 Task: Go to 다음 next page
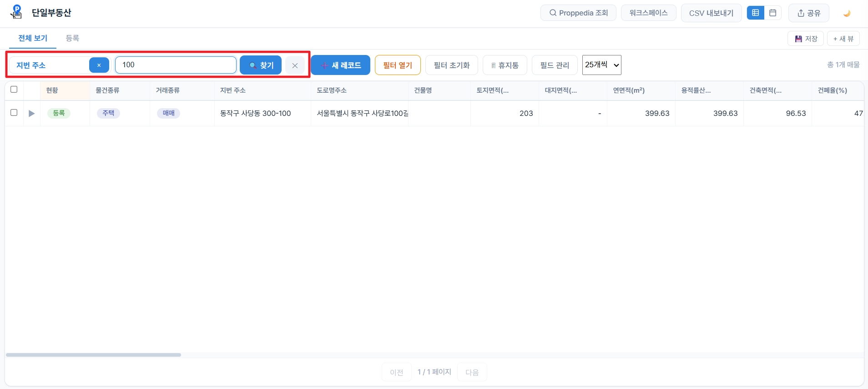tap(472, 372)
